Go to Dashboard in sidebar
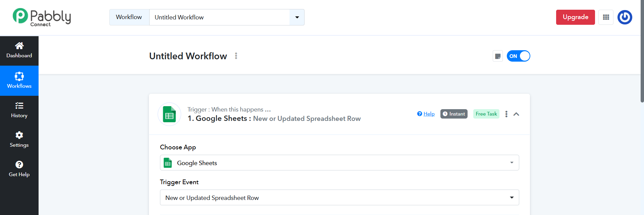Screen dimensions: 644x215 (x=19, y=51)
